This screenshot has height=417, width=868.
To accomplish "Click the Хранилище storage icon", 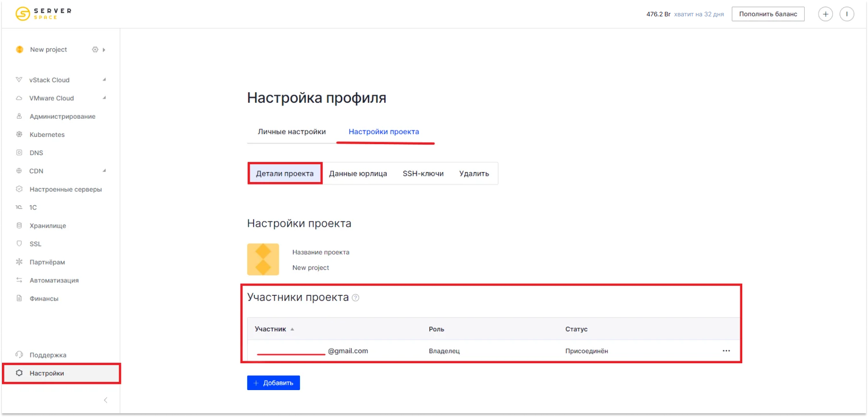I will [19, 225].
